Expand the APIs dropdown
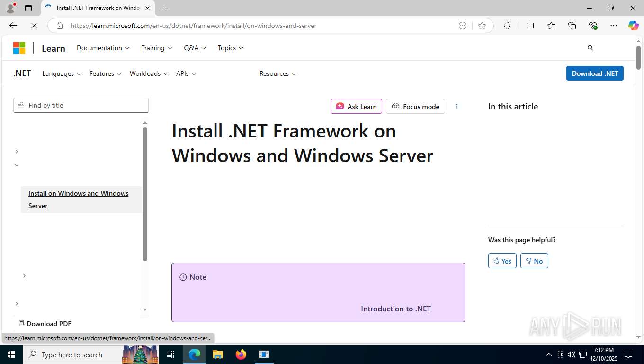644x364 pixels. (x=186, y=73)
